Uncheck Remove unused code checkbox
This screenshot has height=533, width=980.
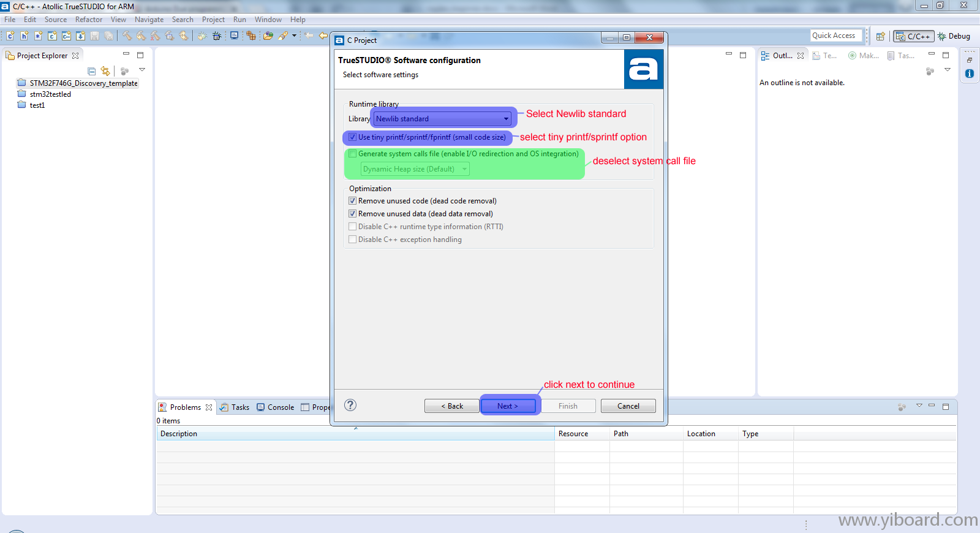[352, 201]
